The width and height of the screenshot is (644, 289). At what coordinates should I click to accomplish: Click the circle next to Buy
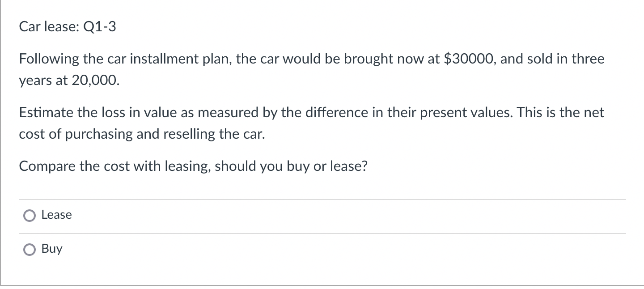pyautogui.click(x=30, y=250)
